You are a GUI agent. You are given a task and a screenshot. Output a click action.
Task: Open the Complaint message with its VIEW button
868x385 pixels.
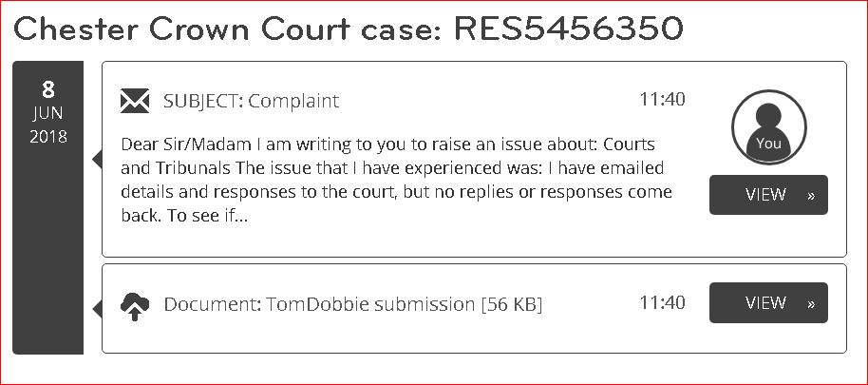(x=768, y=195)
